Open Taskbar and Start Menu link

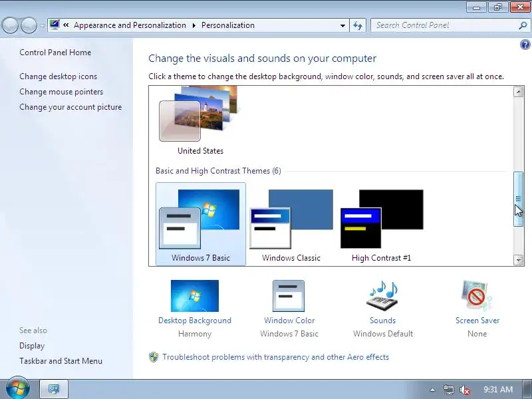(x=61, y=361)
